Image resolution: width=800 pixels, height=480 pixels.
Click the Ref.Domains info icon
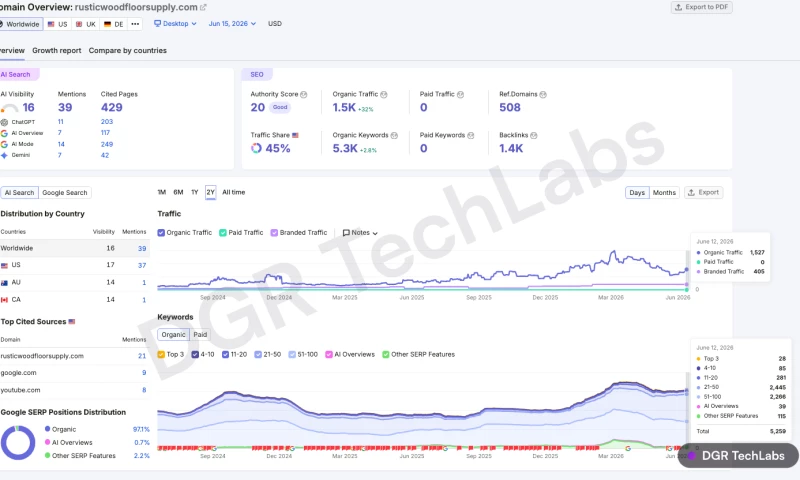[x=543, y=94]
